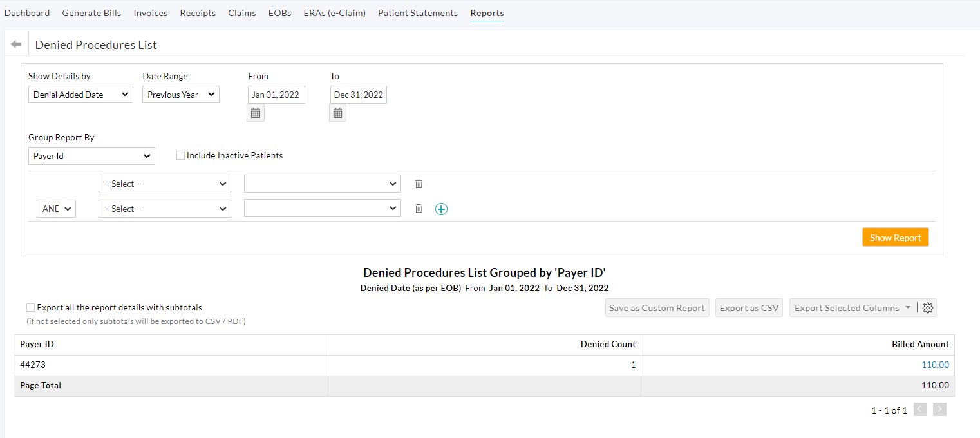980x438 pixels.
Task: Click the back arrow beside Denied Procedures List
Action: point(16,44)
